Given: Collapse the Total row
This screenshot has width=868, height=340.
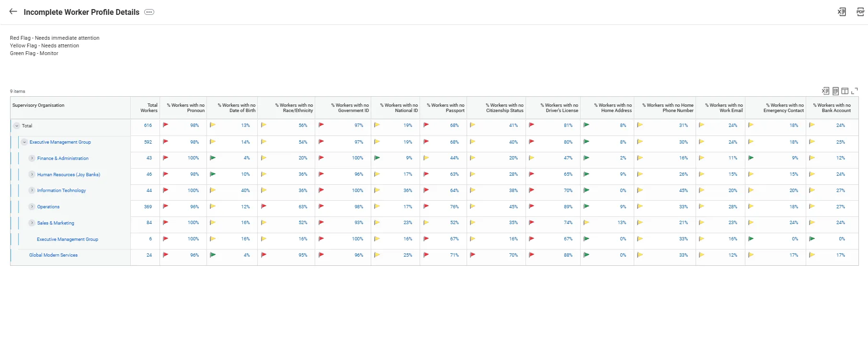Looking at the screenshot, I should [17, 126].
